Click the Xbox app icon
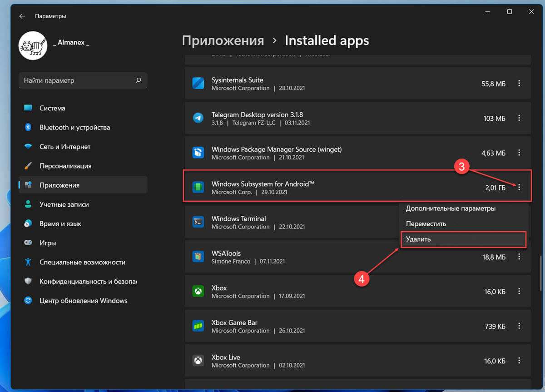 coord(198,291)
